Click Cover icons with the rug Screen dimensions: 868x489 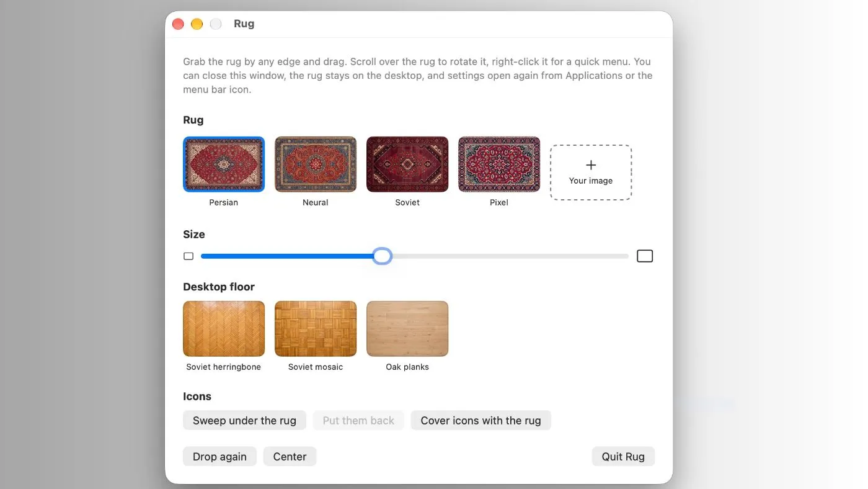point(480,420)
